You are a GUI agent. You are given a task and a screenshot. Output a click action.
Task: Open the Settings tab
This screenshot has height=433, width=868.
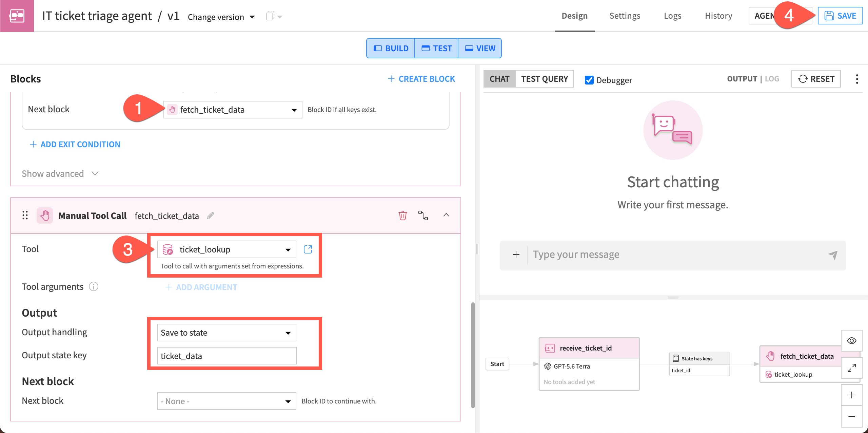click(625, 16)
